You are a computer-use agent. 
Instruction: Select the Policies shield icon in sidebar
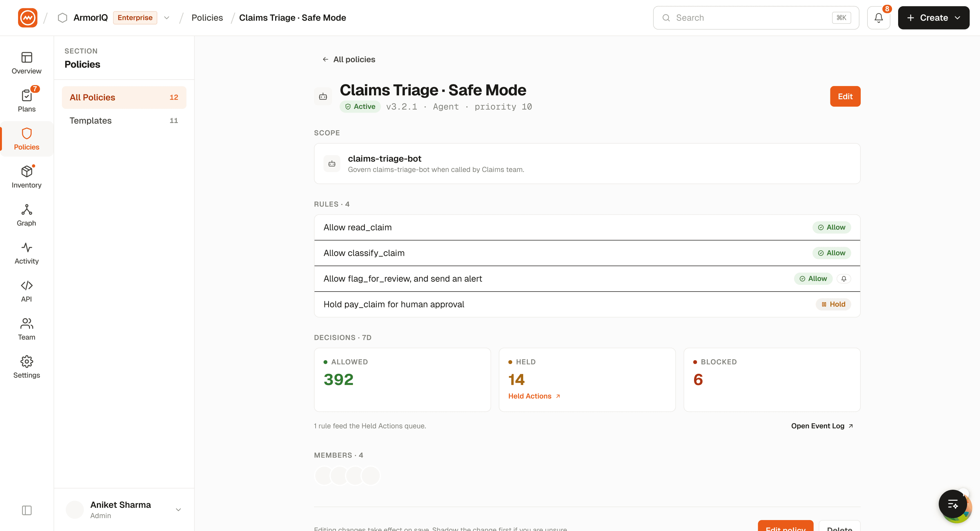click(x=27, y=133)
